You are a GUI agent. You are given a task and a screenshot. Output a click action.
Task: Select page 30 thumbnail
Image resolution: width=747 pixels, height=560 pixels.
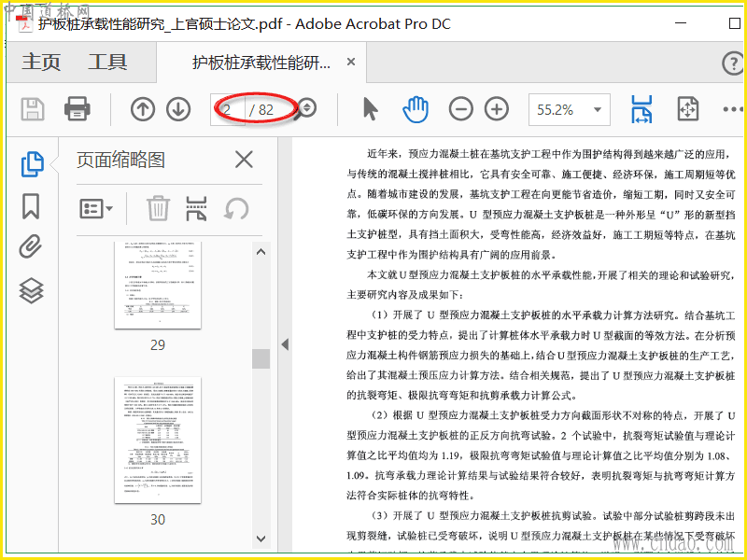pyautogui.click(x=158, y=440)
